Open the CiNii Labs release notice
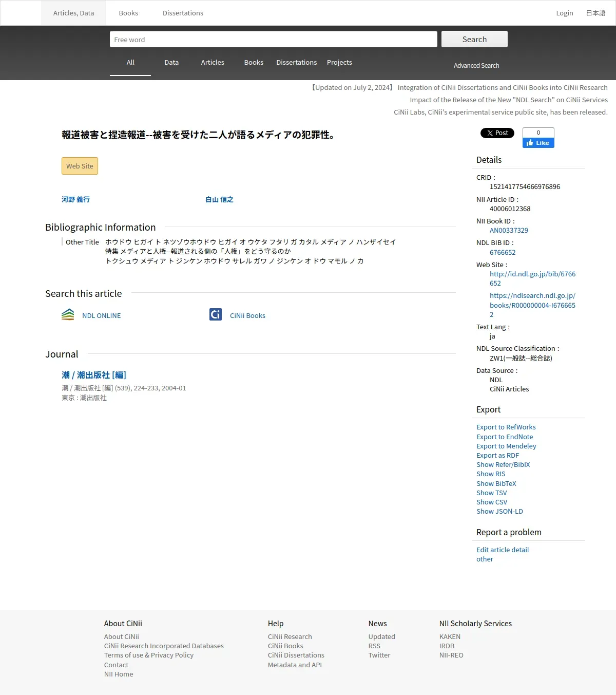 (x=500, y=112)
